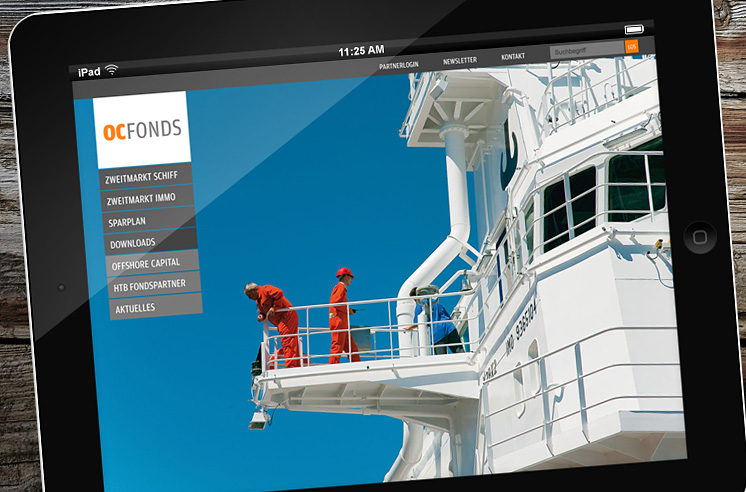View the Aktuelles news section
This screenshot has width=746, height=492.
point(156,307)
